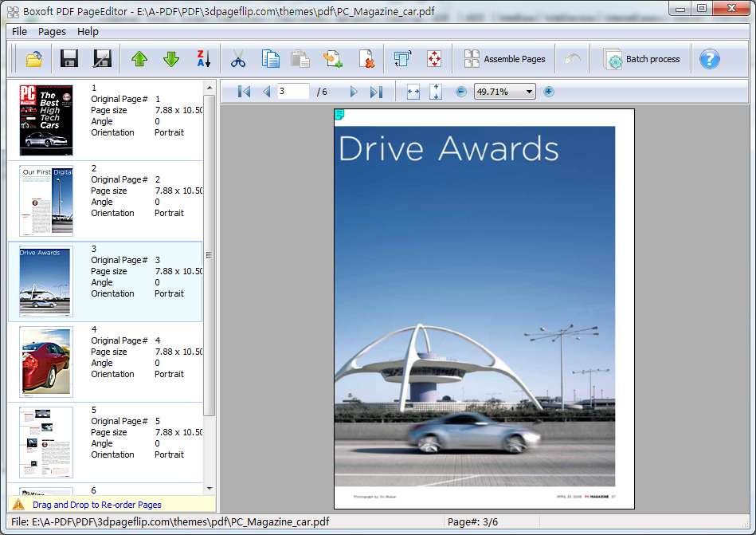
Task: Fit page to width icon
Action: (x=413, y=92)
